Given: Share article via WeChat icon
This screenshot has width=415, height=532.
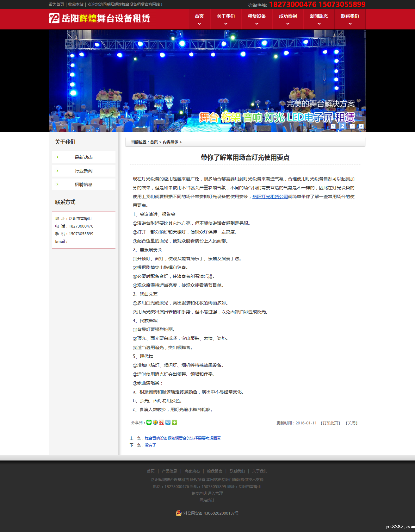Looking at the screenshot, I should point(149,422).
